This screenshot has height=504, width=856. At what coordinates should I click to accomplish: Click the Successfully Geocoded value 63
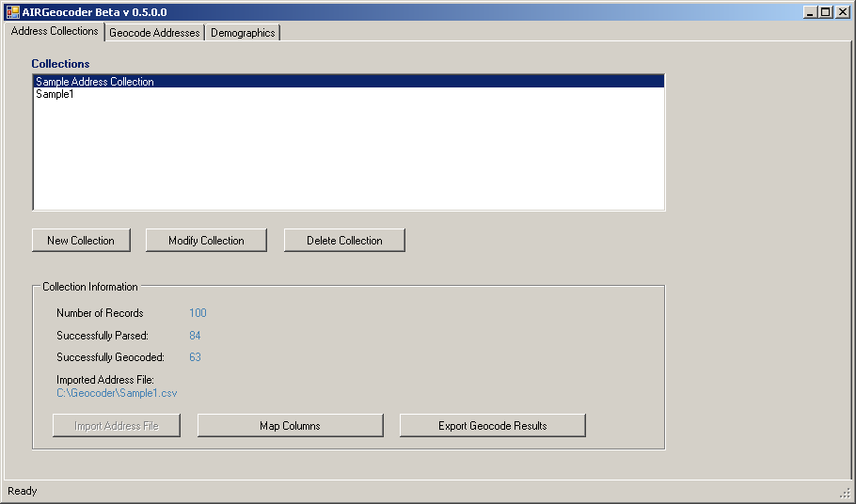pyautogui.click(x=195, y=356)
